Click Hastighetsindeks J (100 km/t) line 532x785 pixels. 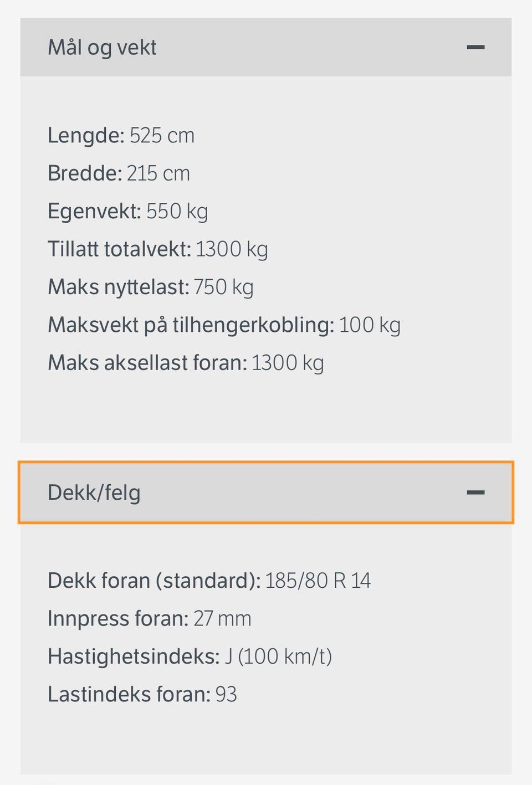pyautogui.click(x=190, y=656)
